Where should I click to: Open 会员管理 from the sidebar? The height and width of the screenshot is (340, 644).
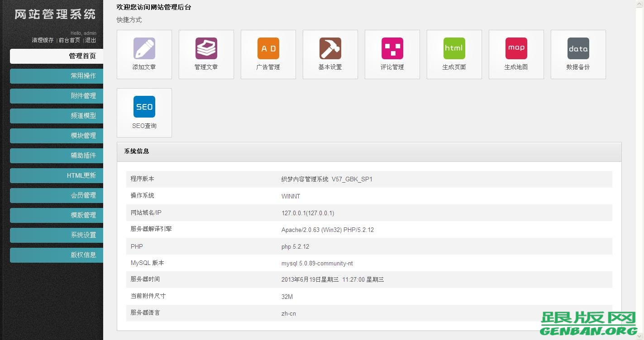point(56,195)
